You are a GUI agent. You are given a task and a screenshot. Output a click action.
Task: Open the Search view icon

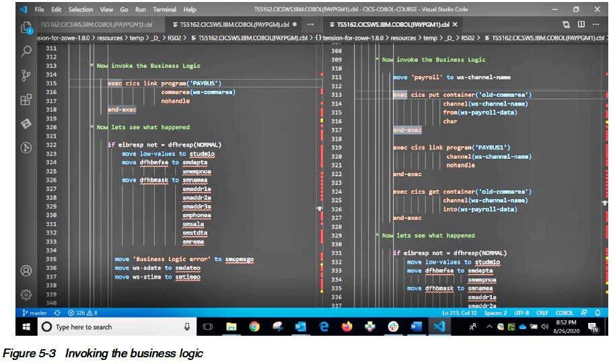(26, 51)
